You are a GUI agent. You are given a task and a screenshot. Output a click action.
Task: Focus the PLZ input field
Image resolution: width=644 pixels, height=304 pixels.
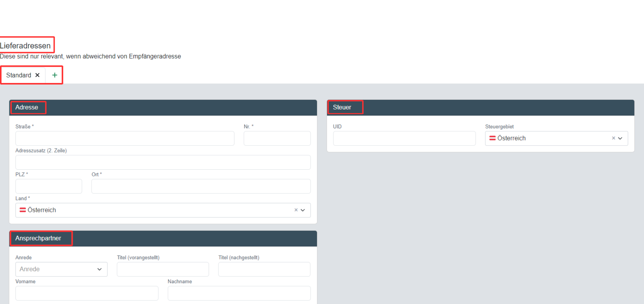49,186
